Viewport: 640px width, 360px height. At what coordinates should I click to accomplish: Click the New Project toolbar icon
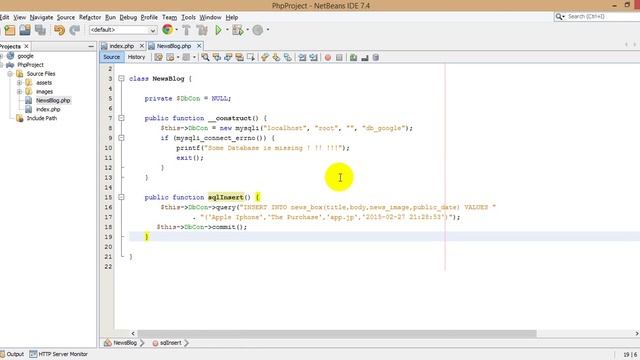pyautogui.click(x=9, y=30)
